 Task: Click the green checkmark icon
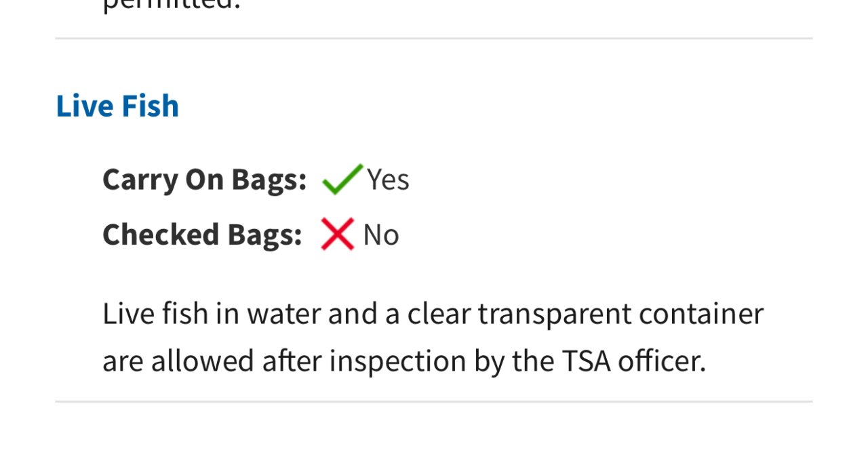click(x=341, y=180)
